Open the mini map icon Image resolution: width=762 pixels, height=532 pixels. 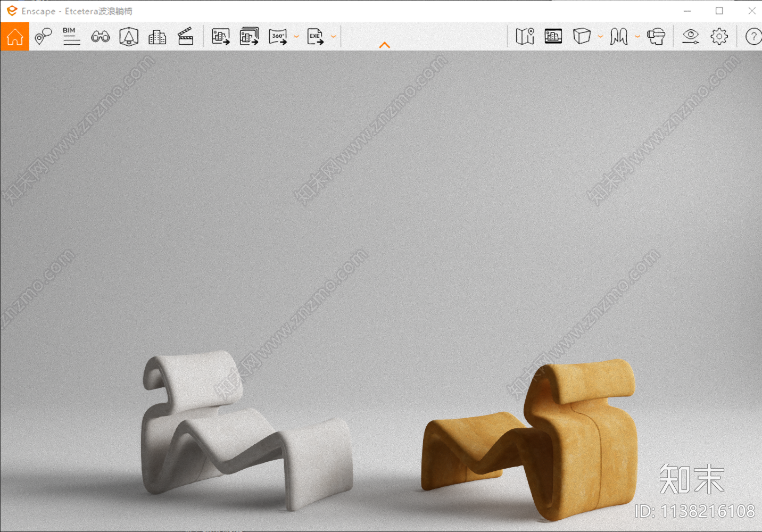[x=525, y=36]
